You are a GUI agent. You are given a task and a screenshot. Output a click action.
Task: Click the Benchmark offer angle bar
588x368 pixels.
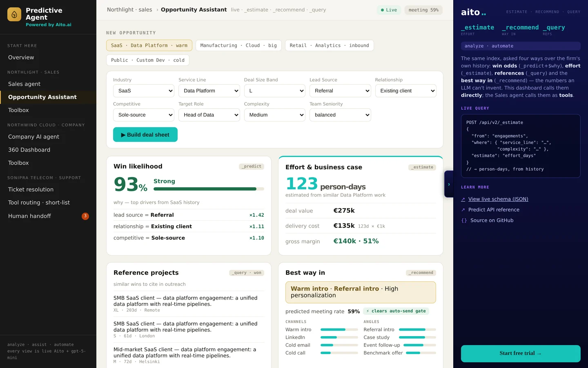coord(421,353)
